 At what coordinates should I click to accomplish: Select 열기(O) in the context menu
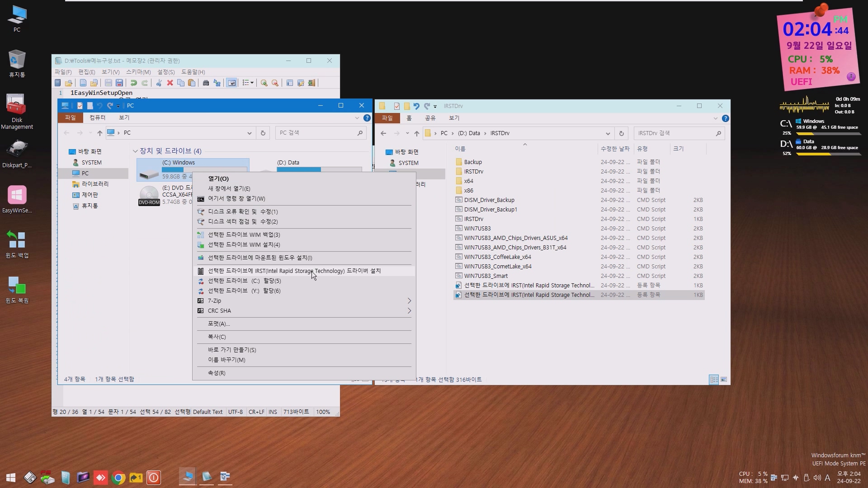click(304, 178)
